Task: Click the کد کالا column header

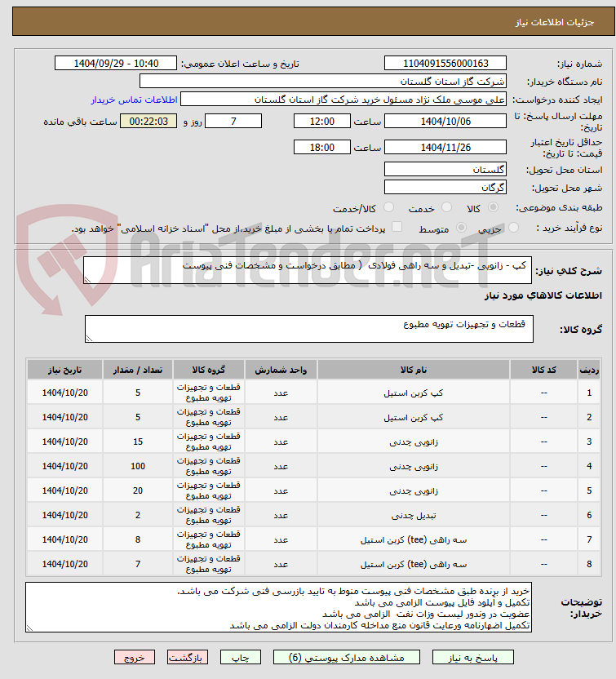Action: coord(543,370)
